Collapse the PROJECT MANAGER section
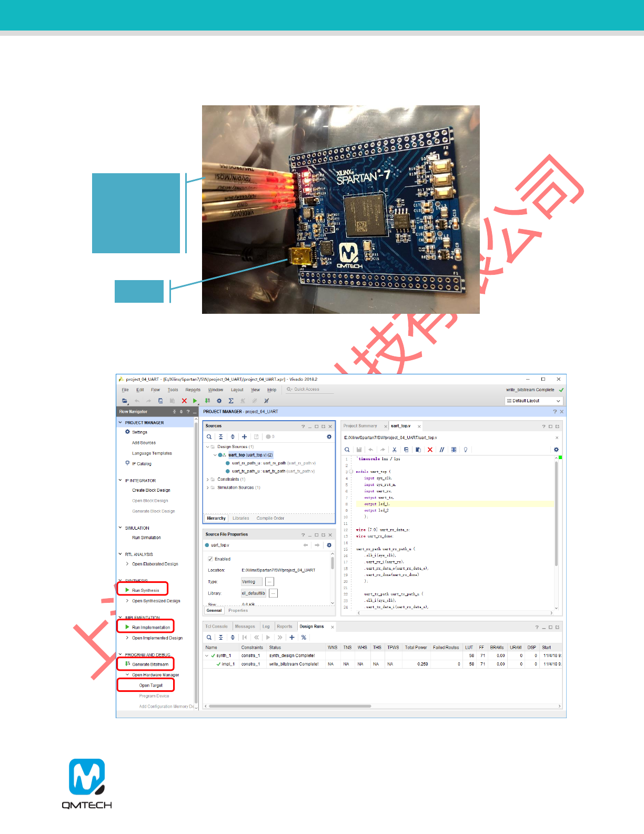The image size is (644, 834). [120, 422]
